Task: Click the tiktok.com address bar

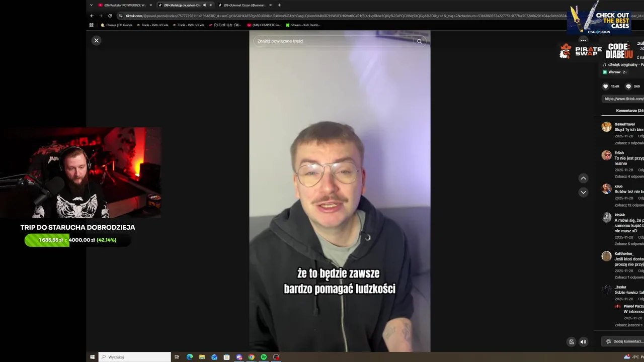Action: click(342, 16)
